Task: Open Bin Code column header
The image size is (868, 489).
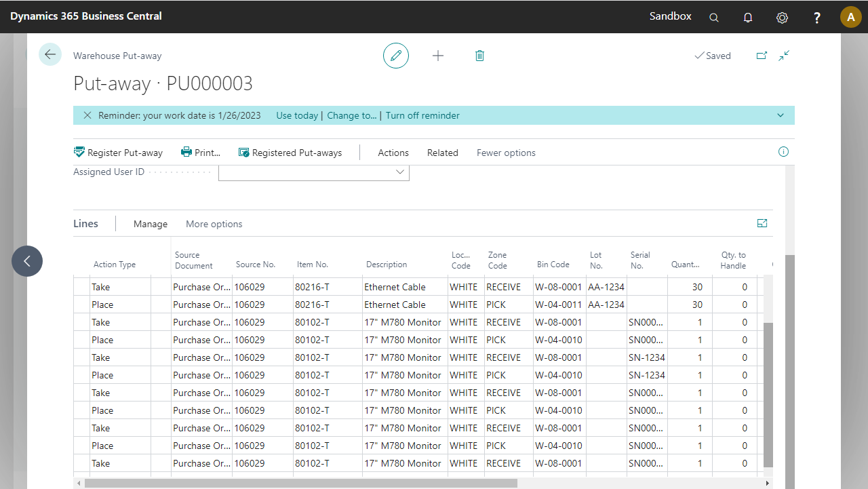Action: (x=553, y=265)
